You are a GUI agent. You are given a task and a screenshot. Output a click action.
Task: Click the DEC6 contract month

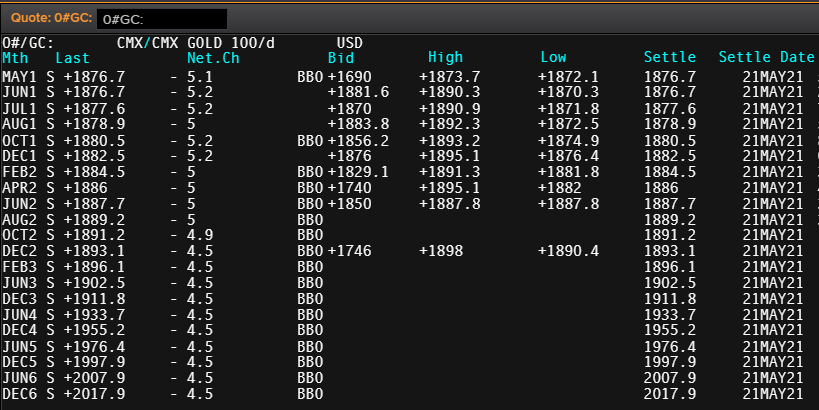(18, 393)
